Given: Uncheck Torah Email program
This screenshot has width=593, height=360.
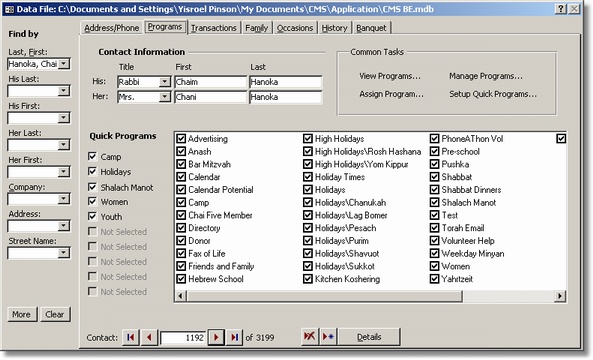Looking at the screenshot, I should click(x=435, y=228).
